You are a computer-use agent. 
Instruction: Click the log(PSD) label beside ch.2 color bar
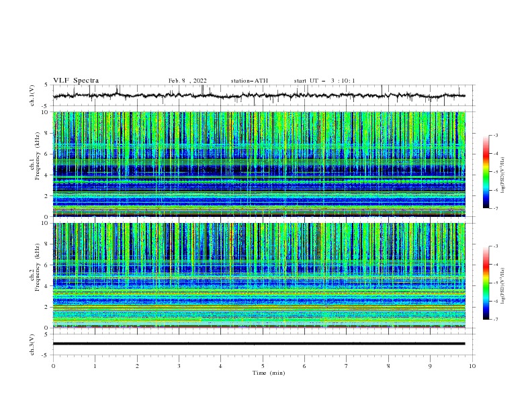click(502, 285)
